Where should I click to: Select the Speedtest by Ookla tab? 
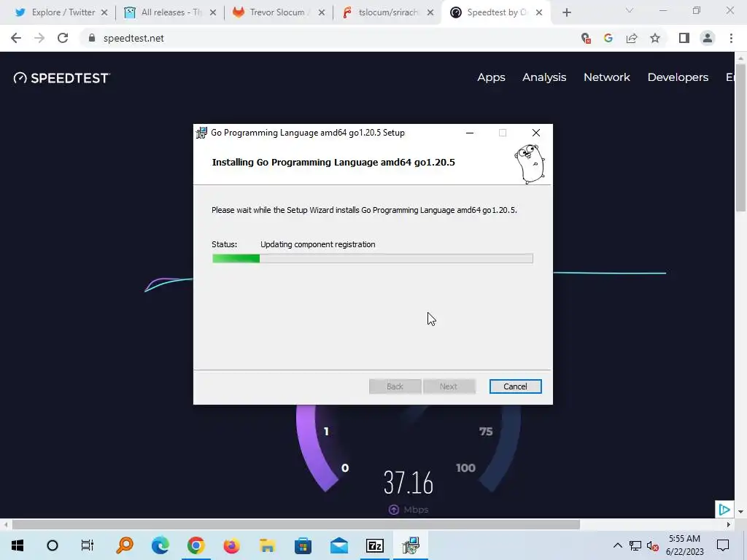coord(491,12)
